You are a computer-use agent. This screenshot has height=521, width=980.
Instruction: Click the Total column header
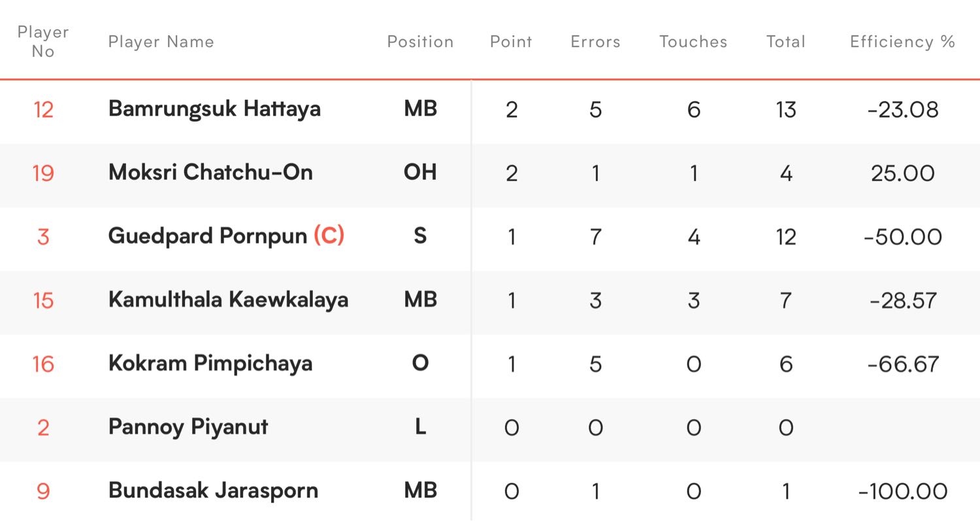(785, 42)
